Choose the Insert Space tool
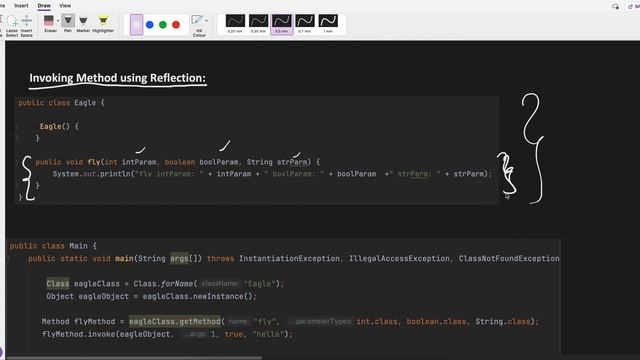This screenshot has width=640, height=360. 27,25
